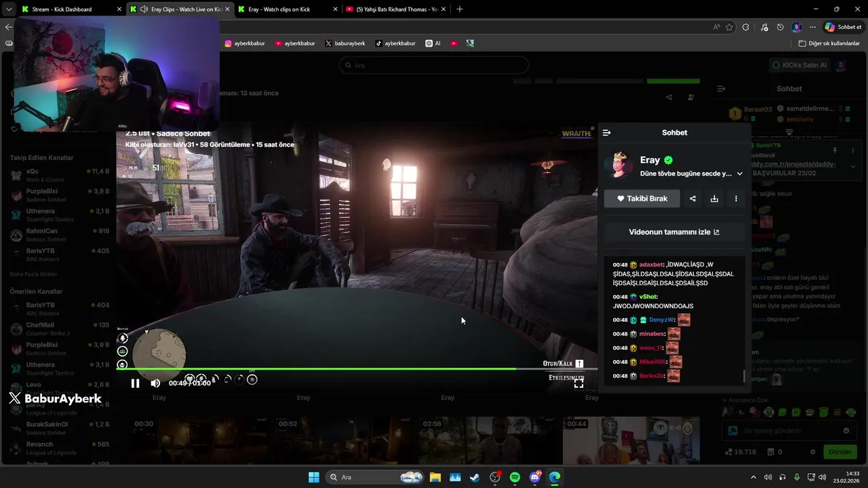Open Spotify from taskbar
Screen dimensions: 868x488
pos(515,477)
